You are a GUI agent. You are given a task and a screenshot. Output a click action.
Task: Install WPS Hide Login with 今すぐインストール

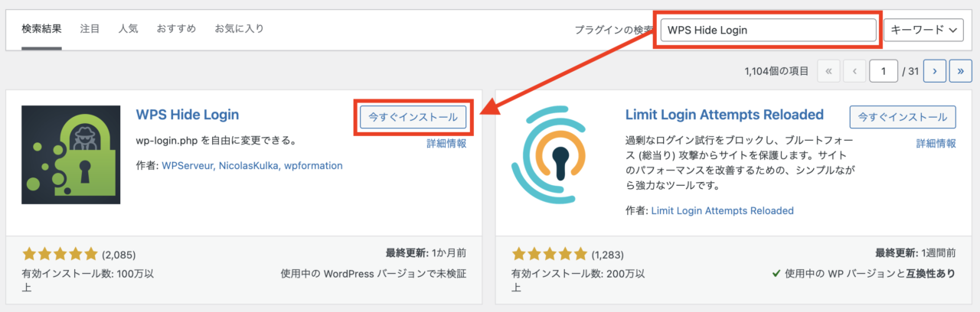[x=413, y=117]
